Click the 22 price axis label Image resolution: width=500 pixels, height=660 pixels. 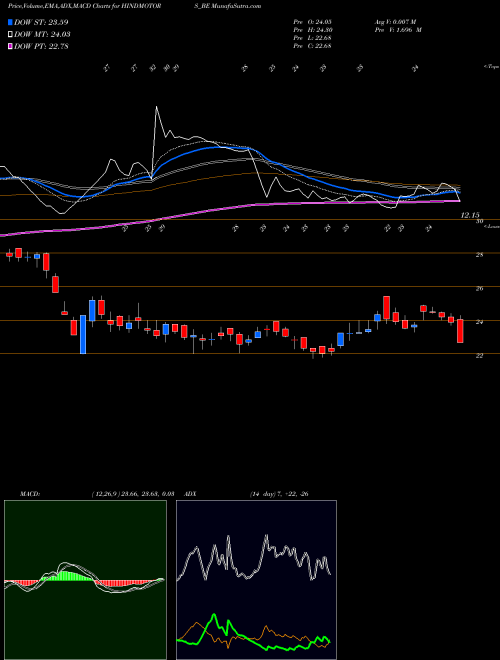pos(479,356)
